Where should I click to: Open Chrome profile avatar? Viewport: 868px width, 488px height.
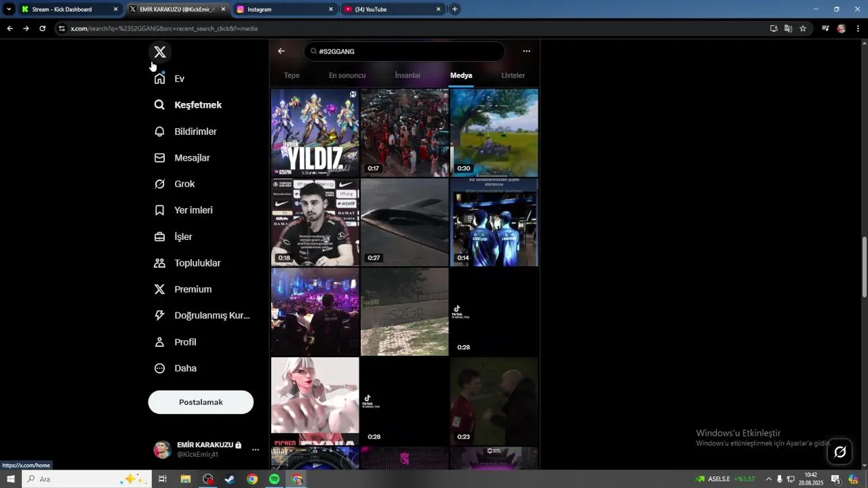842,28
